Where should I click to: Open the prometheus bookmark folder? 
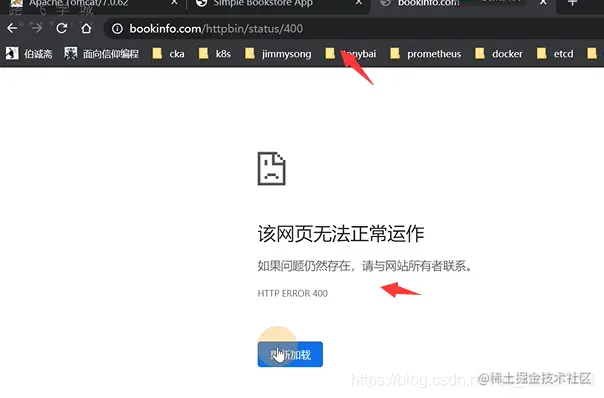[x=426, y=54]
